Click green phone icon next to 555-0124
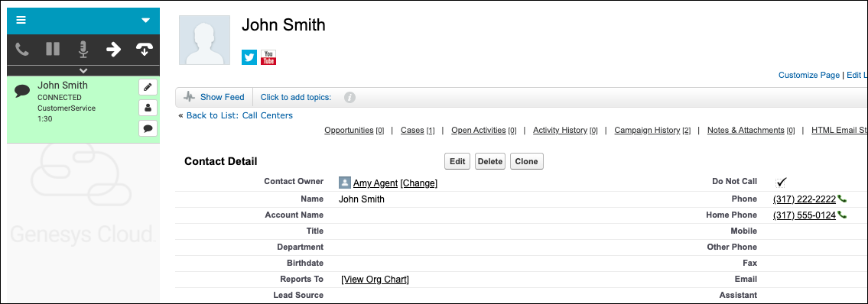 [x=842, y=215]
